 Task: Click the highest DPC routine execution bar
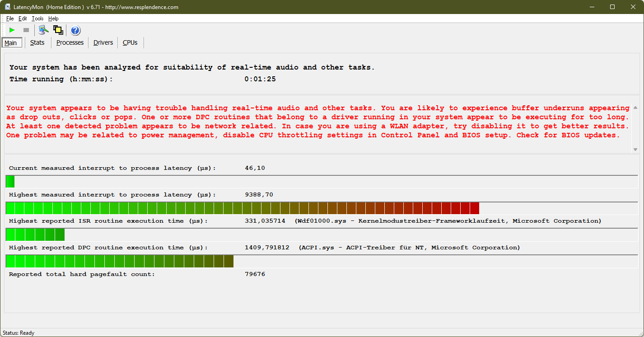pyautogui.click(x=120, y=261)
